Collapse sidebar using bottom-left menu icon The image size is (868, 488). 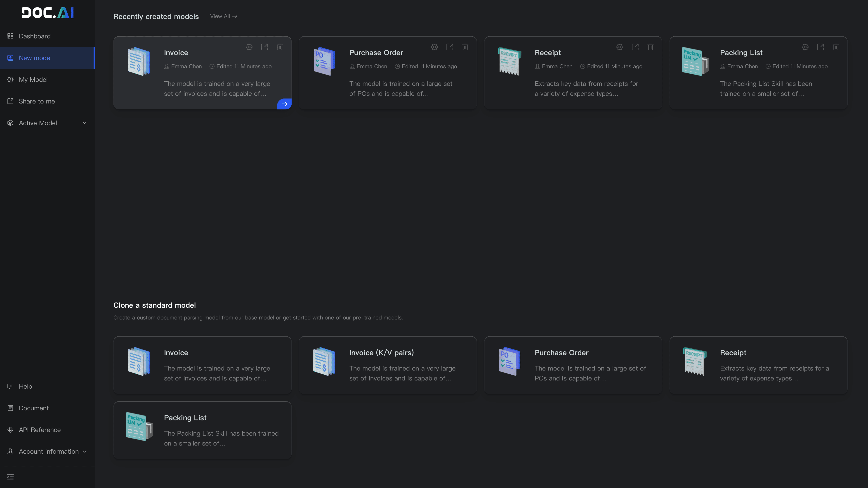pyautogui.click(x=10, y=477)
